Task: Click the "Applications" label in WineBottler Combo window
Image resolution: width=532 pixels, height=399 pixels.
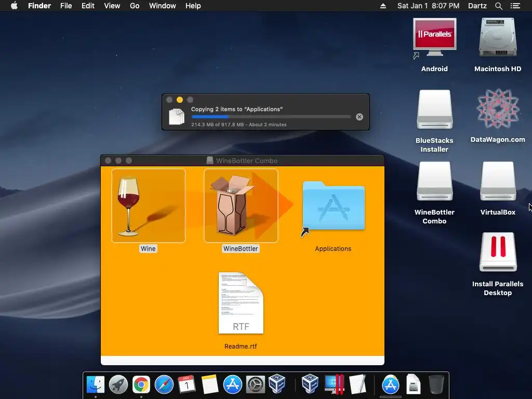Action: click(333, 249)
